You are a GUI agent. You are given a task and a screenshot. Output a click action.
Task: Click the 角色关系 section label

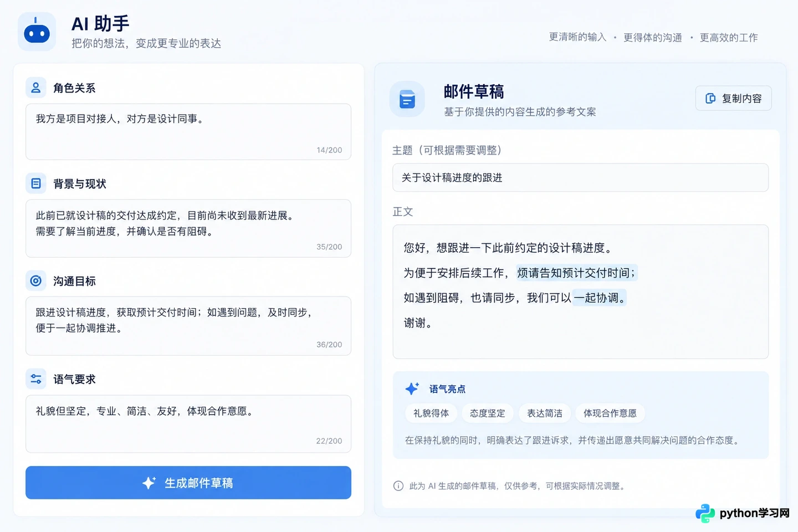74,88
